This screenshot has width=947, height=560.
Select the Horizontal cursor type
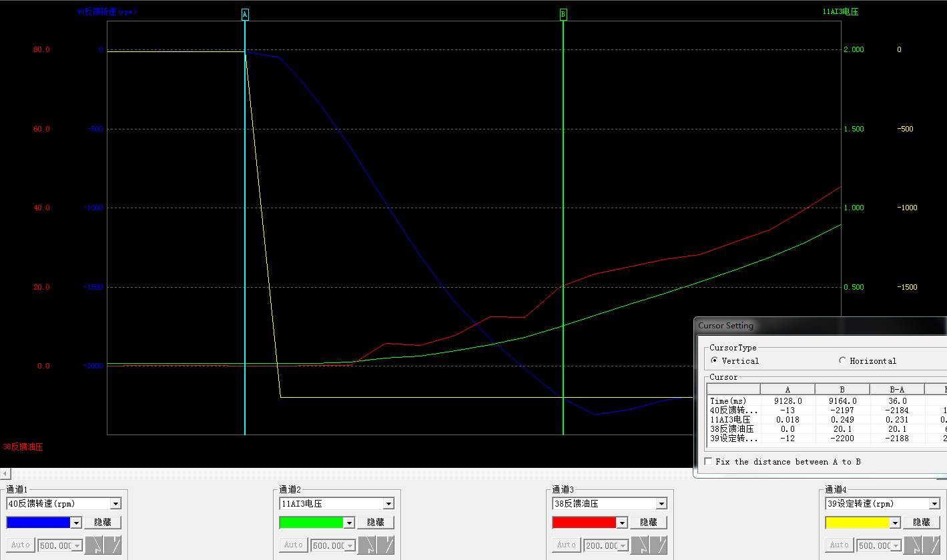click(x=843, y=360)
